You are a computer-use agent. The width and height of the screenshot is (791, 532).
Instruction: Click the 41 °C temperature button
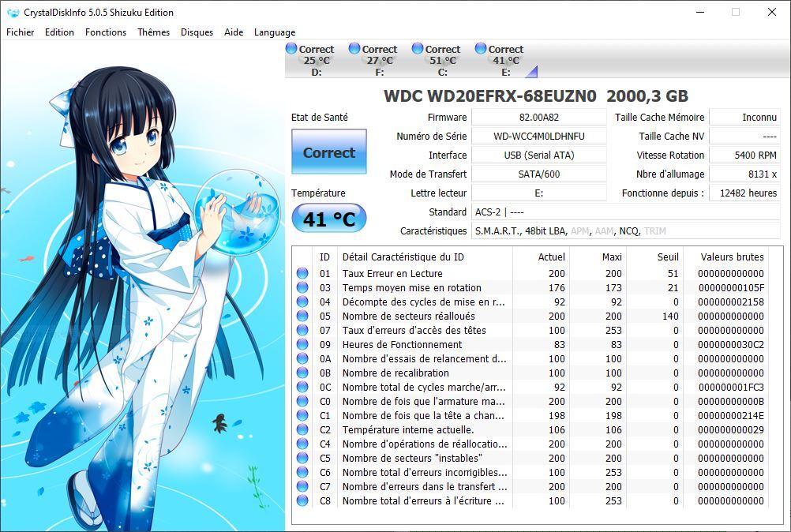[x=329, y=219]
